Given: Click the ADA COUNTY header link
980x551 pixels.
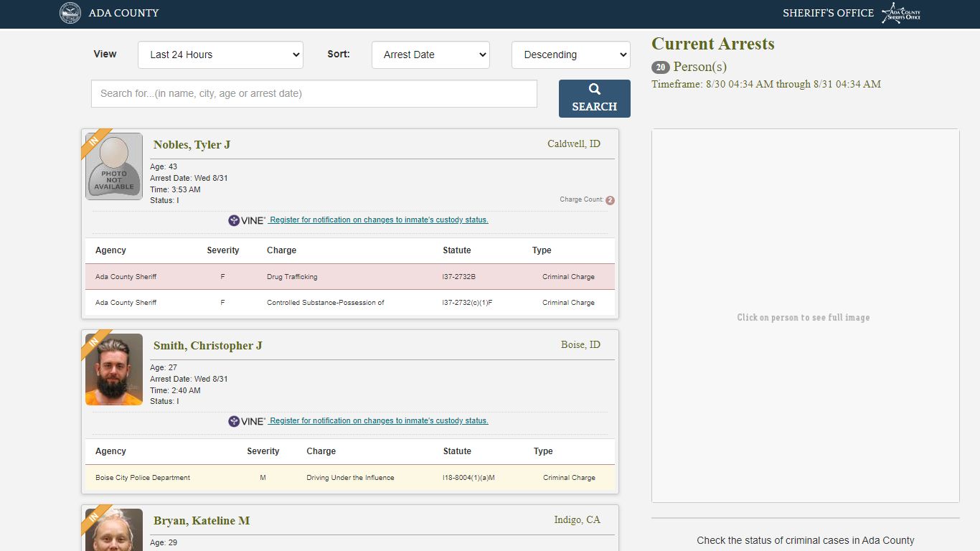Looking at the screenshot, I should pos(123,13).
